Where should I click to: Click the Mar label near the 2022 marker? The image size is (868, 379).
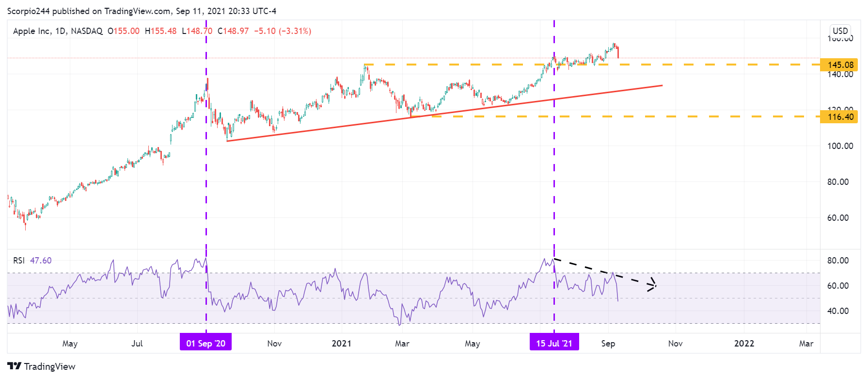pyautogui.click(x=806, y=344)
